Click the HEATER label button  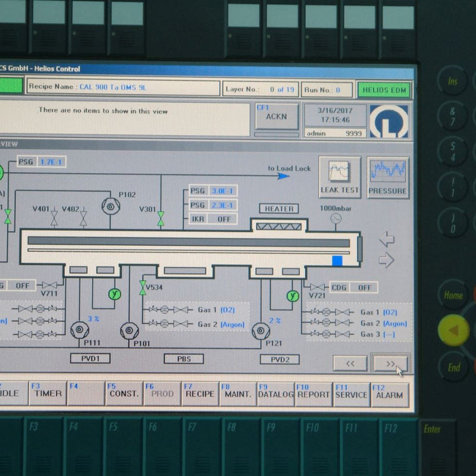coord(278,209)
